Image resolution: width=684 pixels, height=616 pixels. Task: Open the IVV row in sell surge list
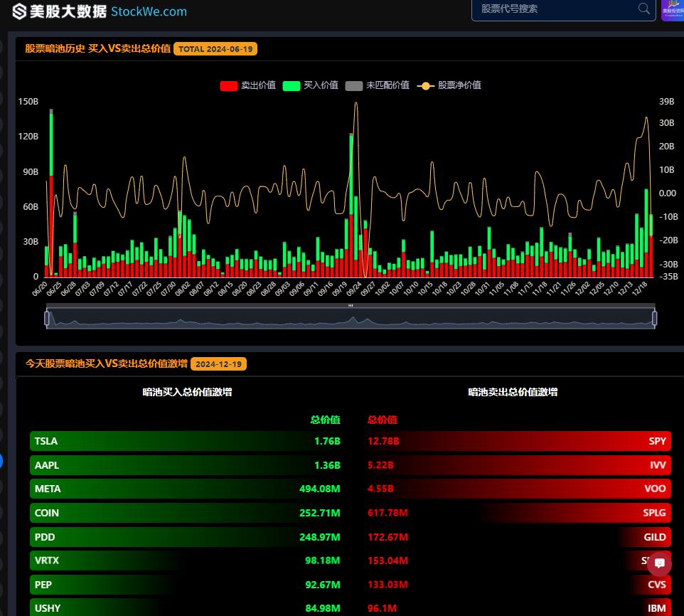518,465
